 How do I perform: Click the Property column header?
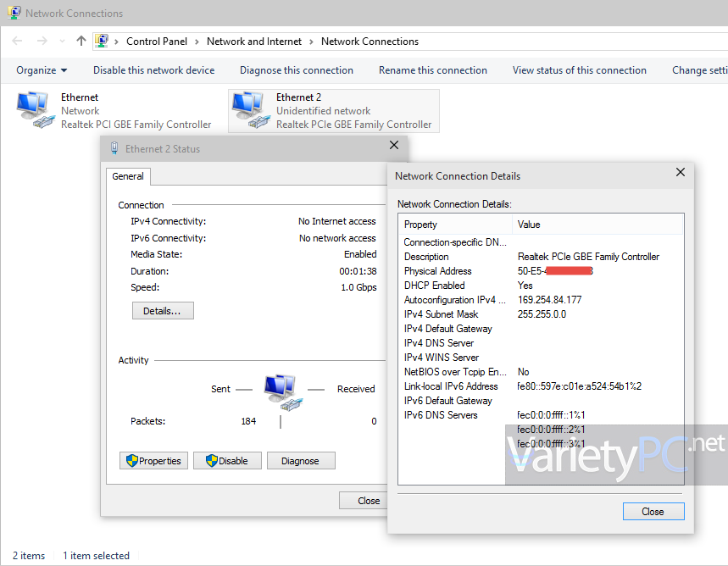[455, 225]
